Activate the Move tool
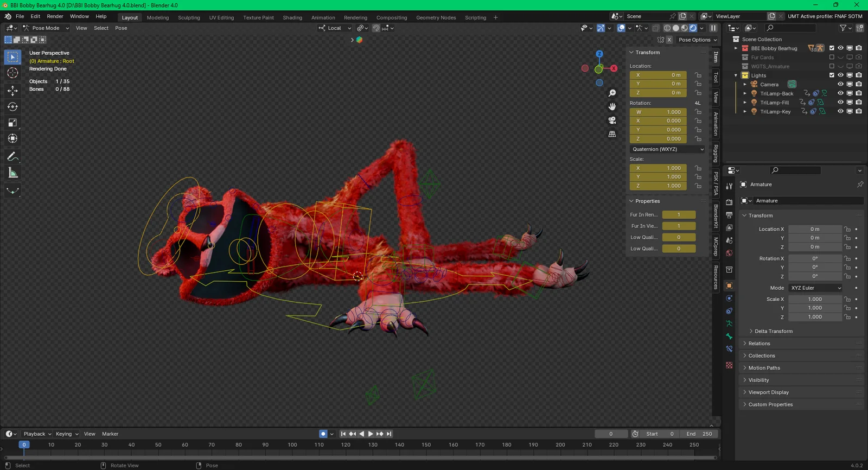The image size is (868, 470). tap(12, 90)
